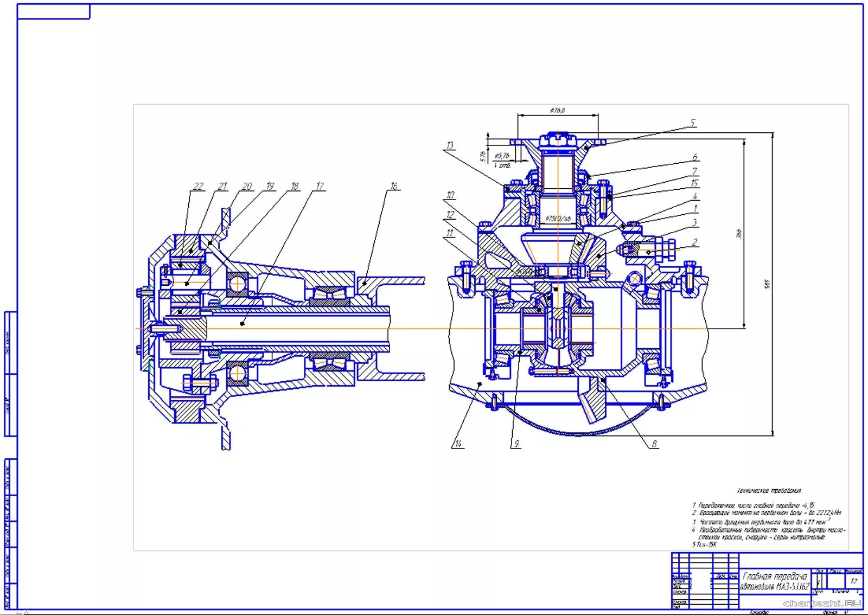Click part callout number "10"
868x615 pixels.
pyautogui.click(x=450, y=195)
